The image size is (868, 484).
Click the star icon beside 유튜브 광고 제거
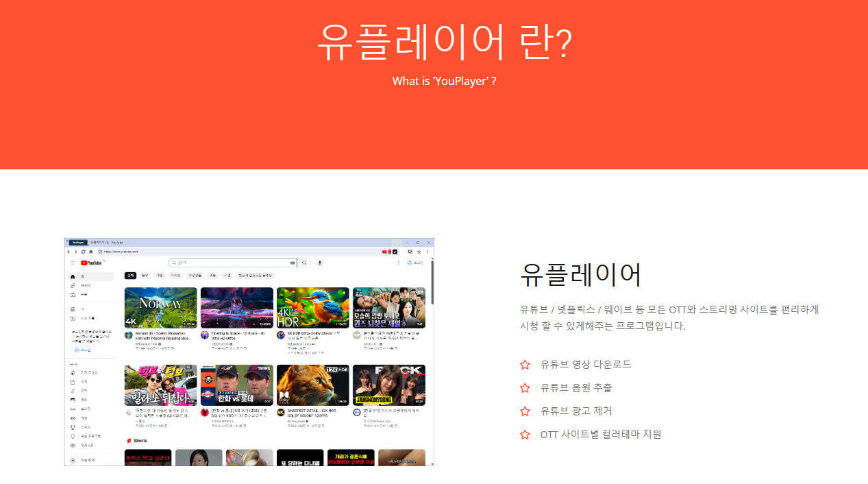tap(525, 411)
